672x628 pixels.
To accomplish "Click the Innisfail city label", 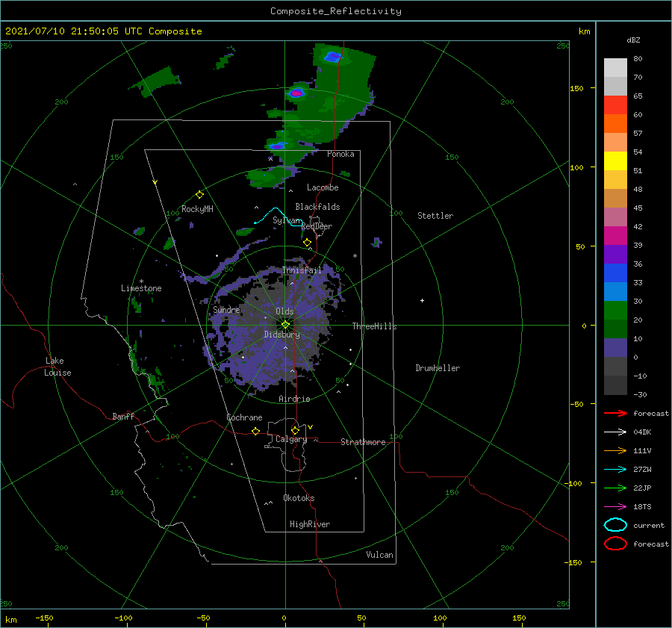I will point(302,270).
